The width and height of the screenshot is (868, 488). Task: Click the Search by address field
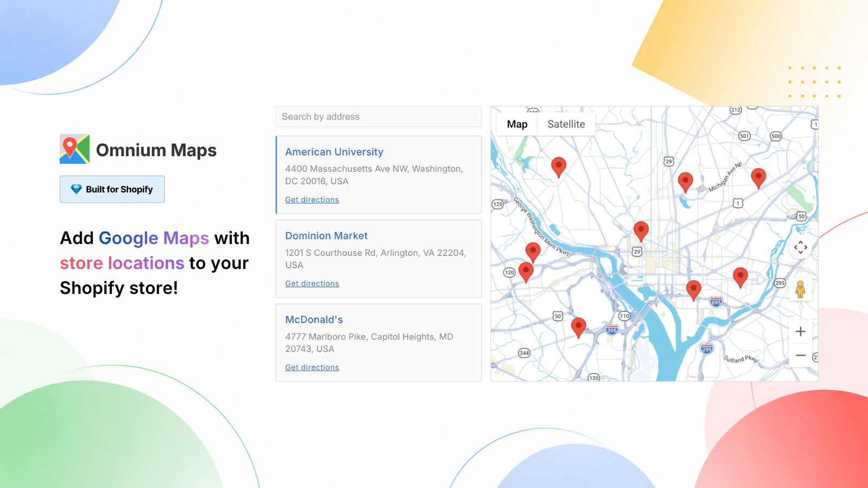[379, 117]
